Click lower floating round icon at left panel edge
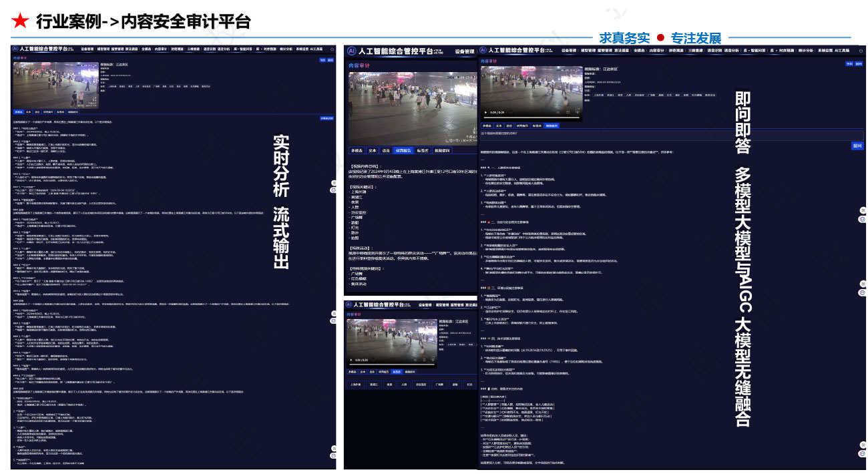 333,190
